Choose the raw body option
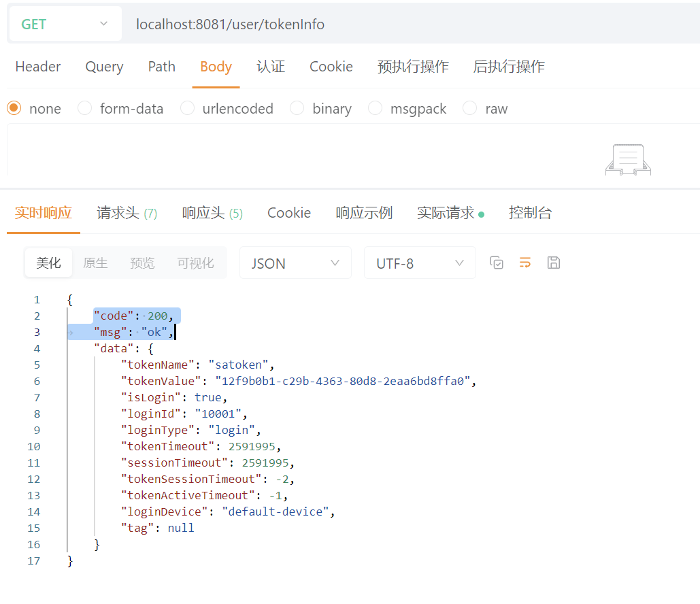700x604 pixels. click(470, 108)
